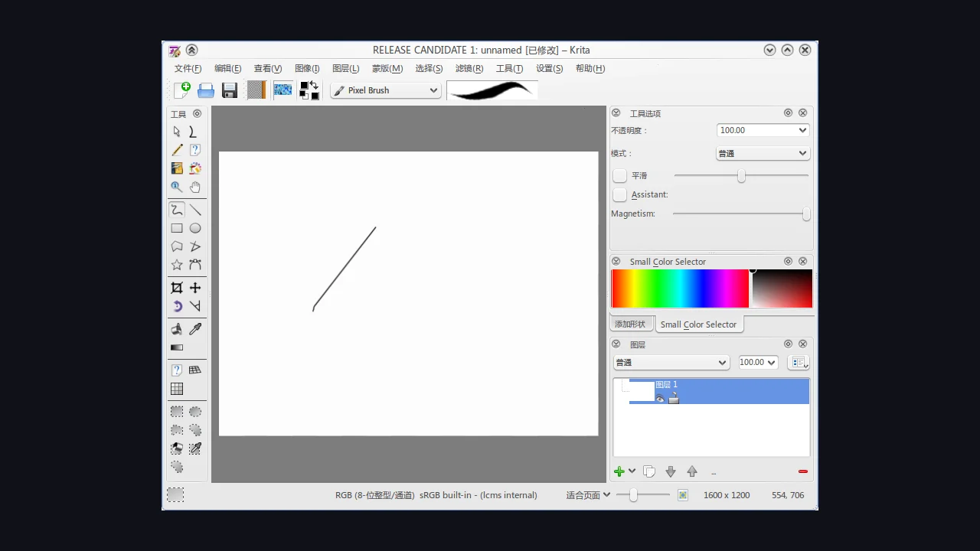Duplicate the layer using the copy button
The height and width of the screenshot is (551, 980).
[649, 471]
